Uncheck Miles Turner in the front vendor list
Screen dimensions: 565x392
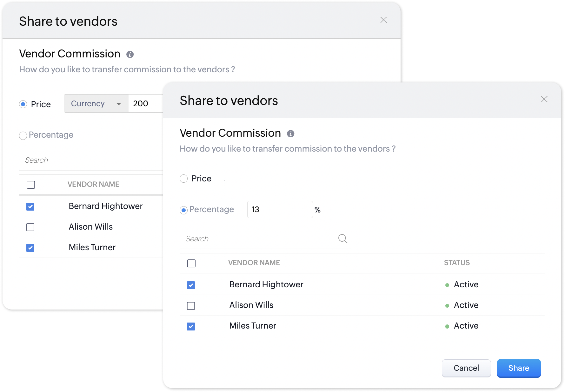click(191, 326)
